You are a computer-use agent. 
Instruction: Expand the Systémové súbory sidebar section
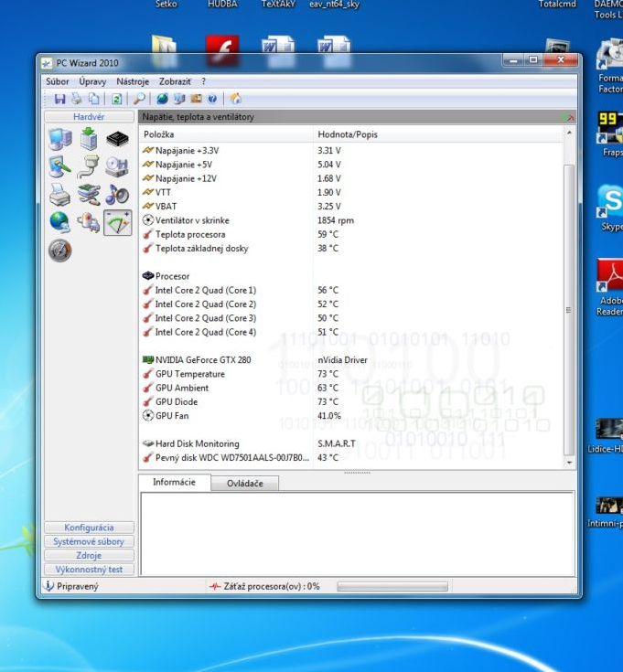coord(89,541)
